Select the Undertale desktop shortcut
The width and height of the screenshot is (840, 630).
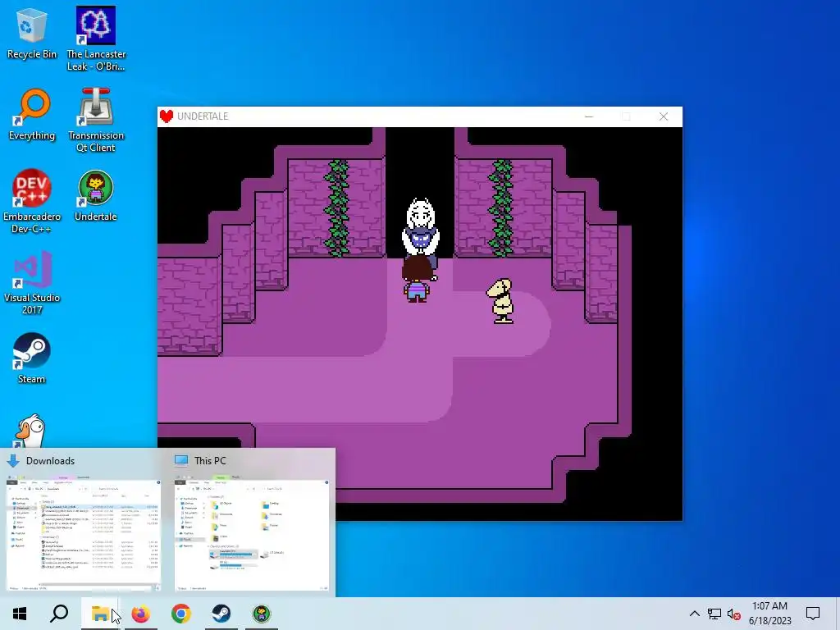(x=96, y=196)
